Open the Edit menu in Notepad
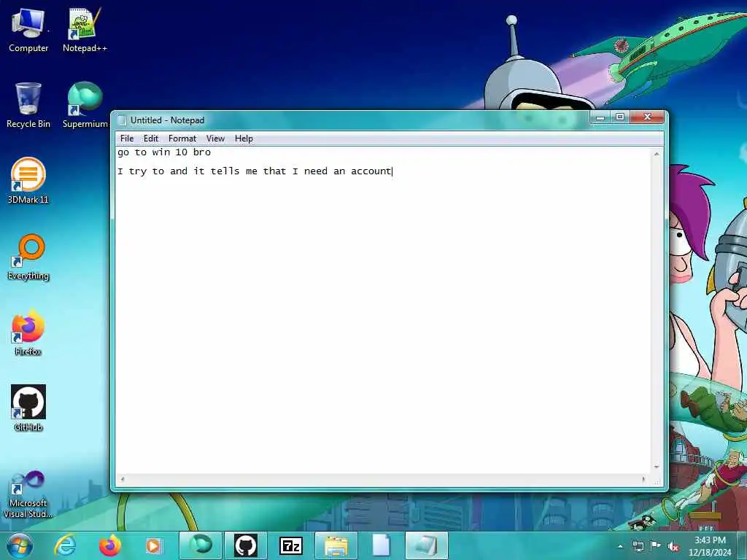Image resolution: width=747 pixels, height=560 pixels. click(150, 139)
